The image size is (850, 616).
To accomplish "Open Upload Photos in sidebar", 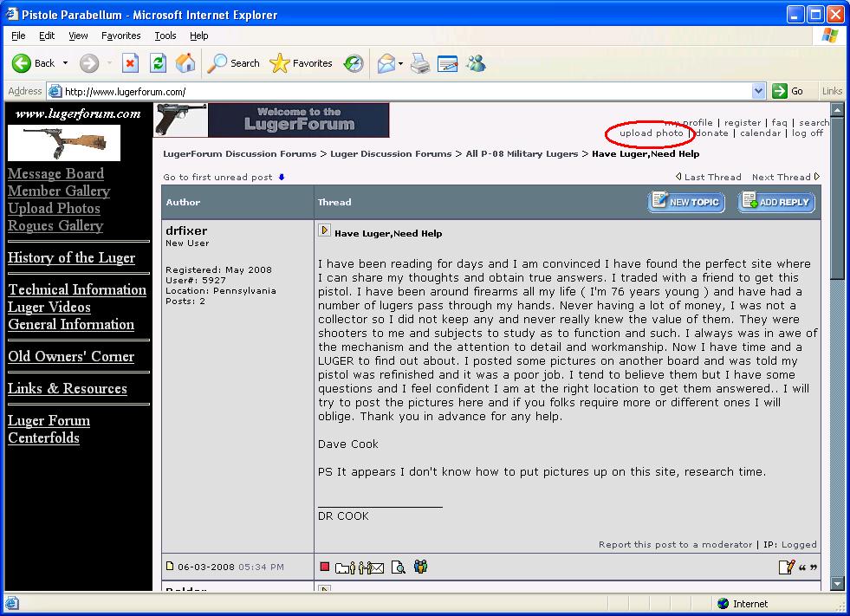I will point(55,208).
